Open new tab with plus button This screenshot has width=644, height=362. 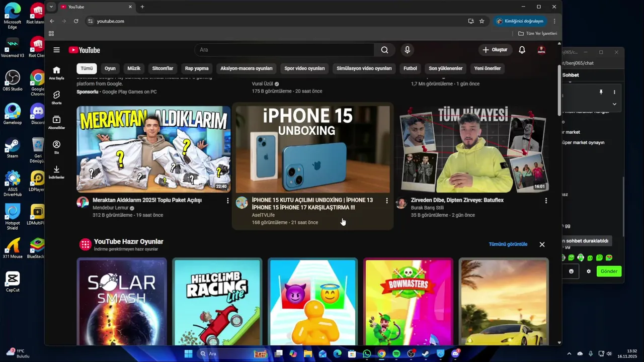point(142,7)
